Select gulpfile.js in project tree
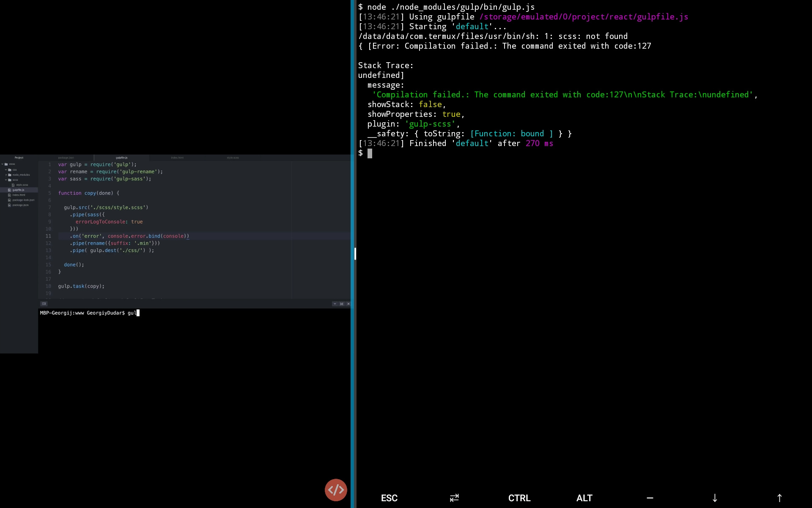 (18, 190)
